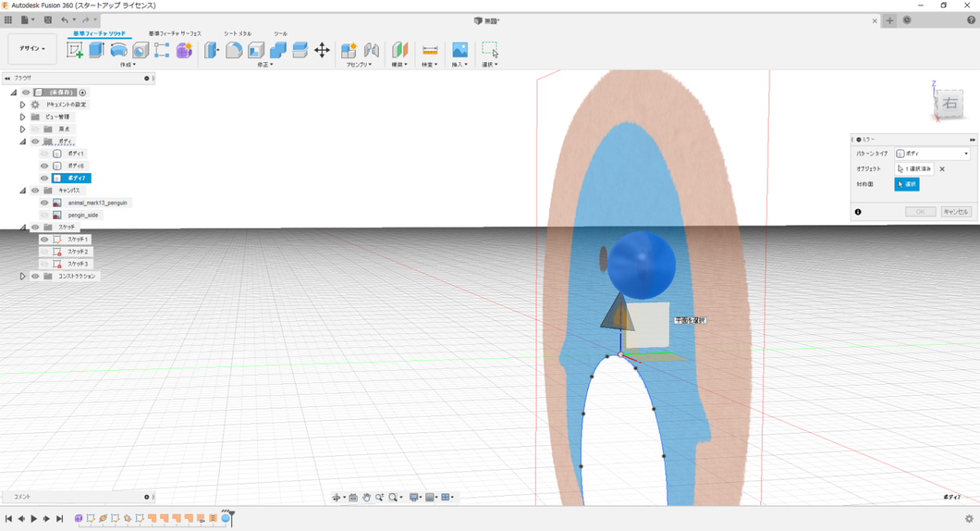
Task: Hide スケッチ1 in the browser
Action: pos(45,239)
